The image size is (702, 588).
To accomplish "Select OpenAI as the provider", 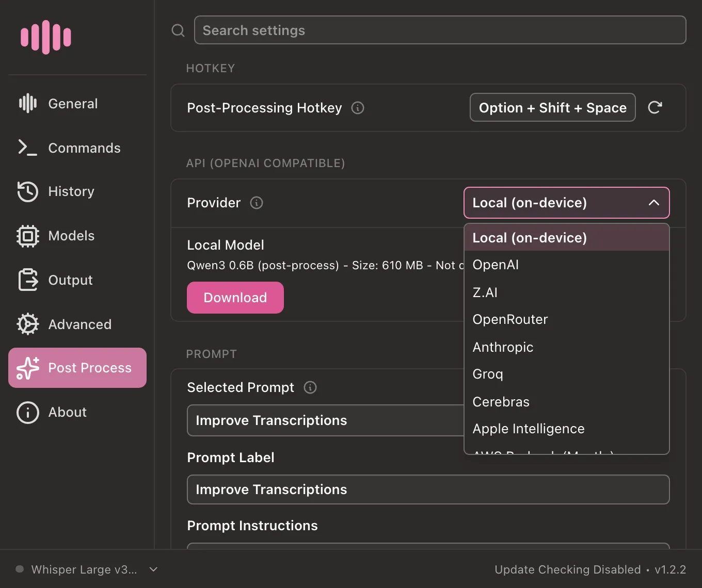I will click(567, 265).
